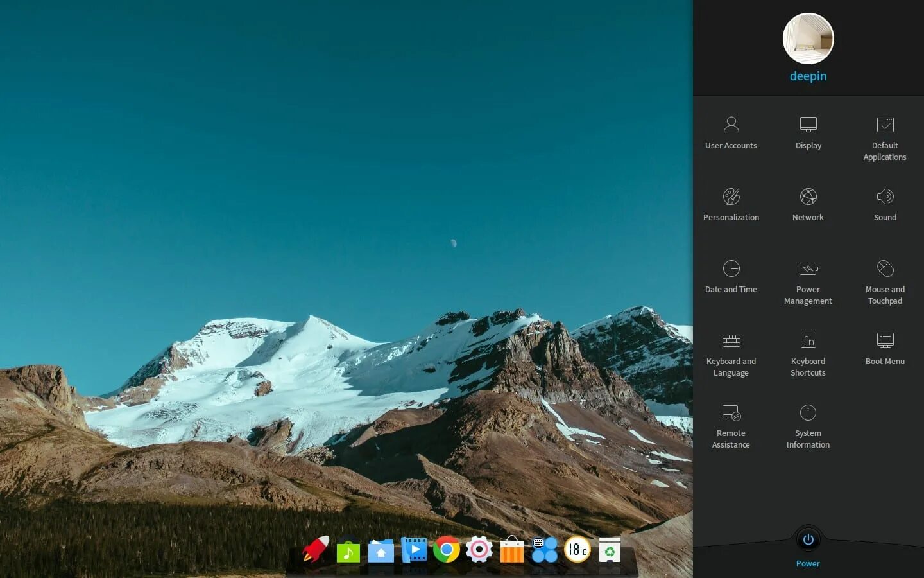Open Date and Time settings
Viewport: 924px width, 578px height.
pos(731,276)
